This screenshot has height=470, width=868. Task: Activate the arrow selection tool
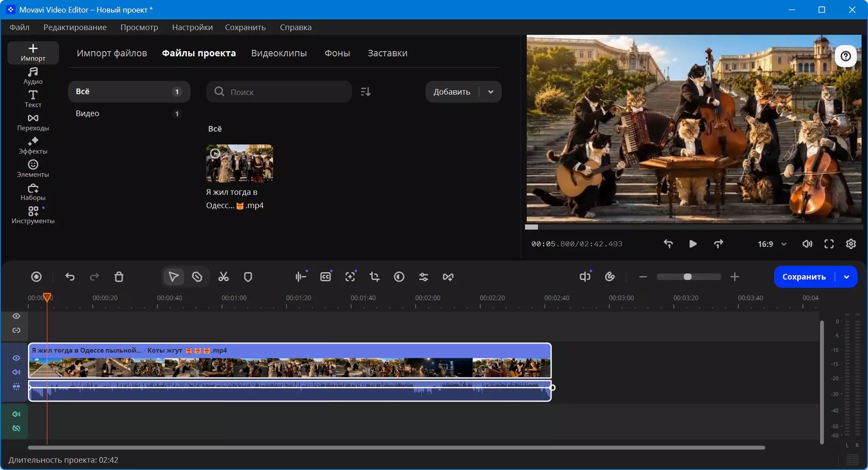[173, 277]
